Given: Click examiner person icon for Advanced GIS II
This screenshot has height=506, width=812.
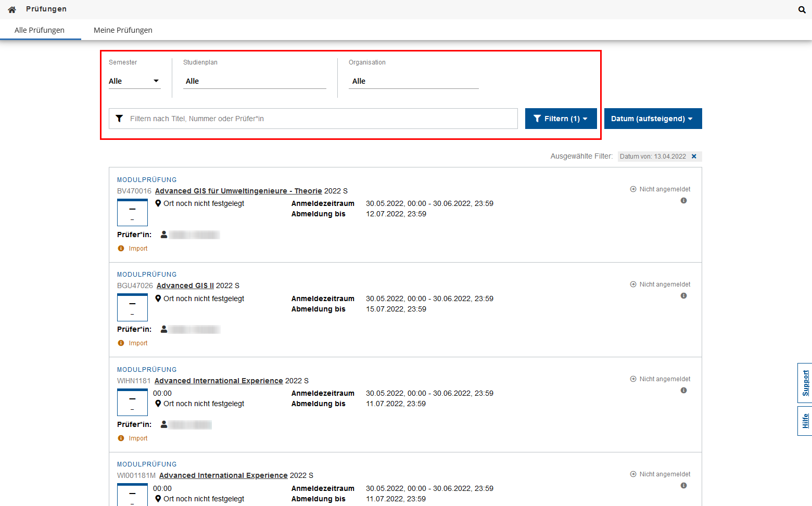Looking at the screenshot, I should point(164,329).
